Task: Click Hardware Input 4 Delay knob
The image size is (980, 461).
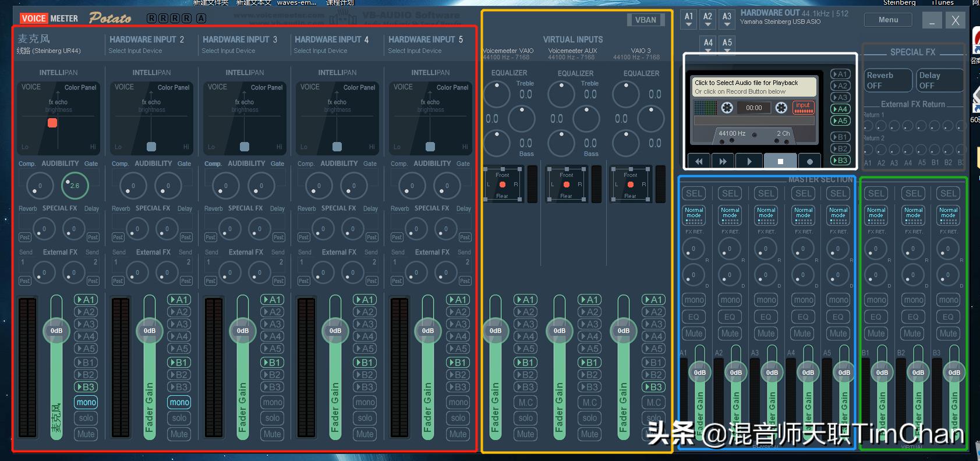Action: tap(353, 229)
